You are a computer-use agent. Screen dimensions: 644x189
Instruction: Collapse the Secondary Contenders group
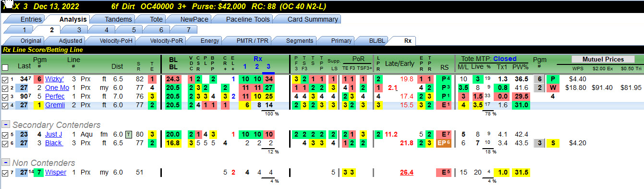point(6,125)
